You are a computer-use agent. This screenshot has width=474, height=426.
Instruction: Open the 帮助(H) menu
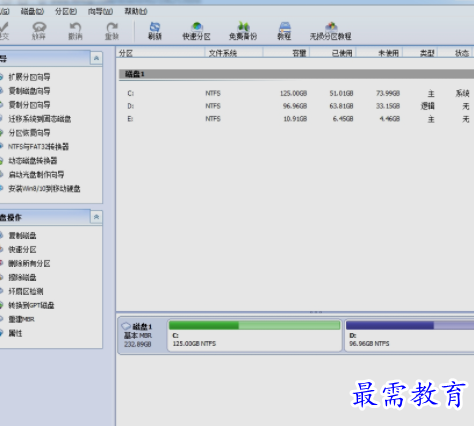coord(136,12)
